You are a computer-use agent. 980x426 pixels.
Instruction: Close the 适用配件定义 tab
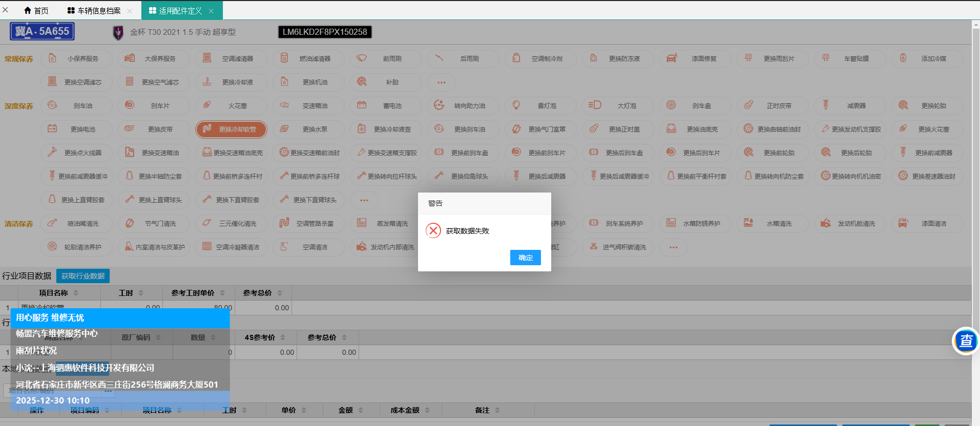click(x=211, y=11)
